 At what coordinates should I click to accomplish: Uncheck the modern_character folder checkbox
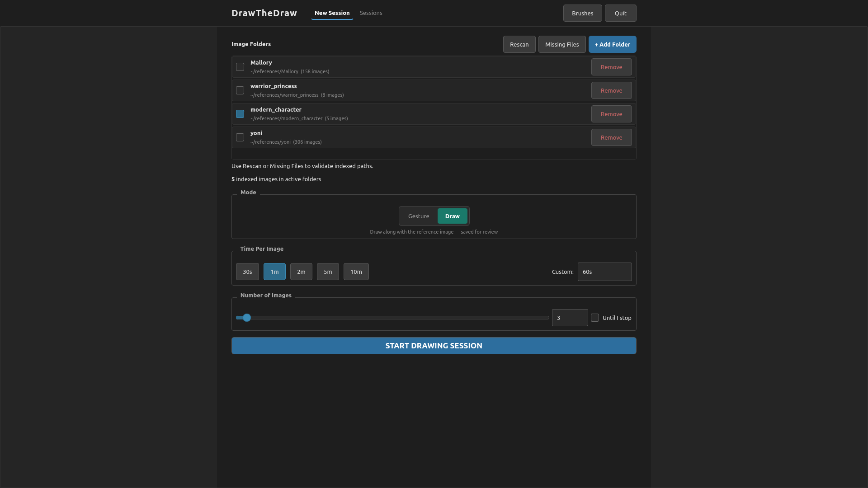point(240,114)
